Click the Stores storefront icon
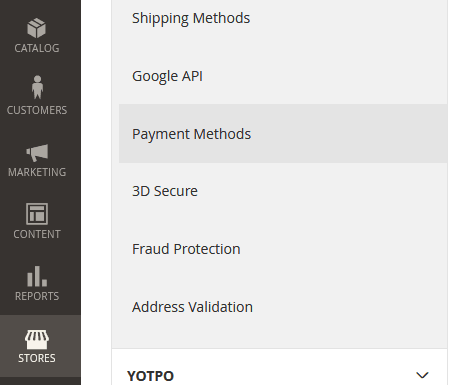This screenshot has width=473, height=387. tap(37, 339)
